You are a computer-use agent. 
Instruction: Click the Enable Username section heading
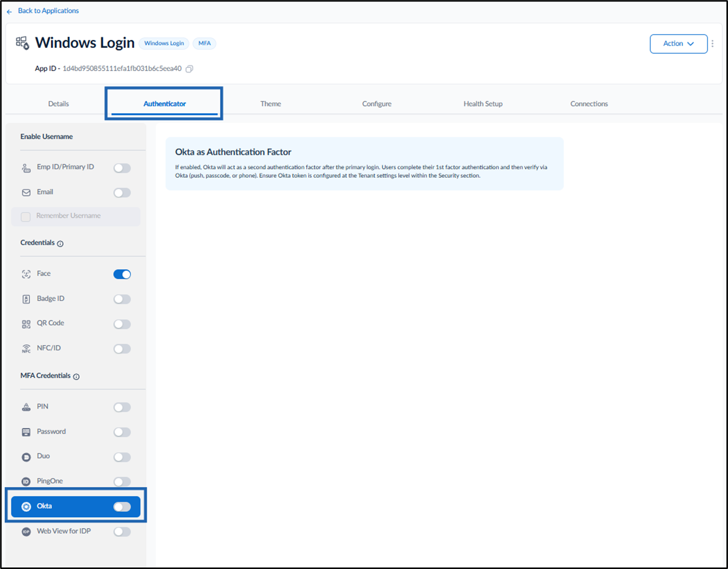[46, 136]
